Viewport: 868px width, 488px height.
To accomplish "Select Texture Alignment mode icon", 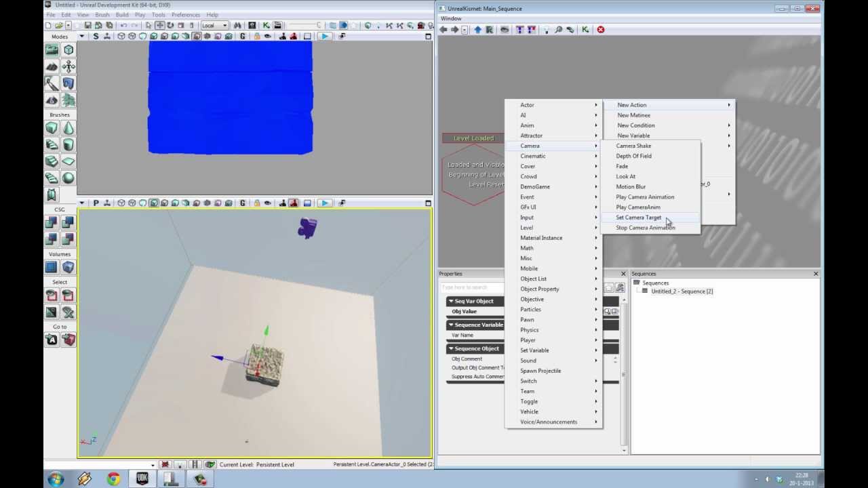I will click(68, 66).
